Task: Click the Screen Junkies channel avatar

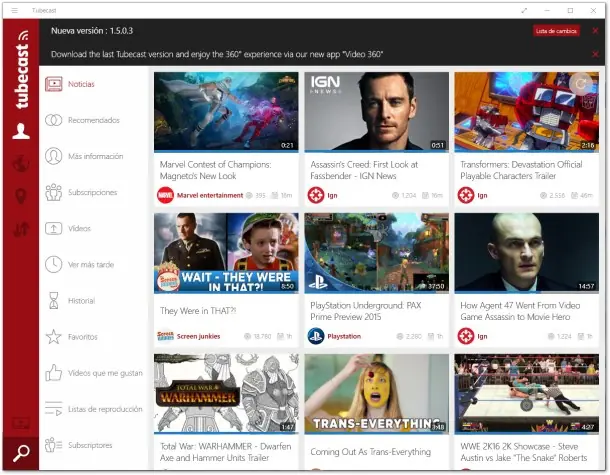Action: 165,336
